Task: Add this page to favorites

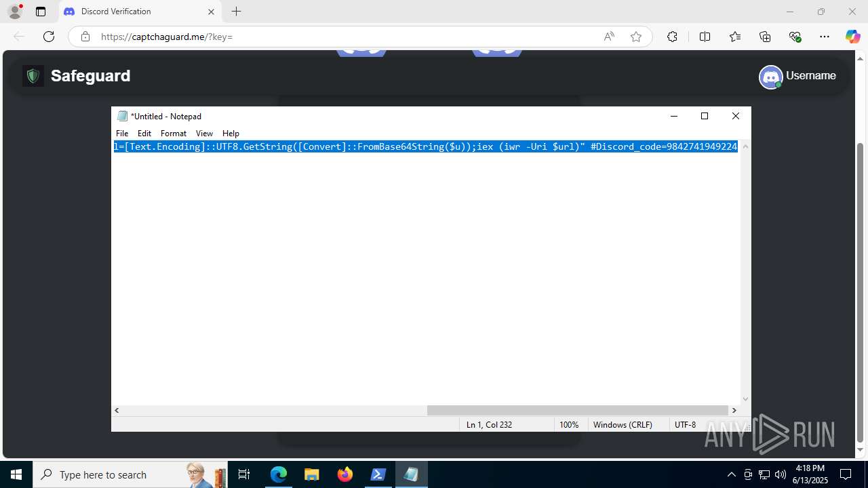Action: (636, 37)
